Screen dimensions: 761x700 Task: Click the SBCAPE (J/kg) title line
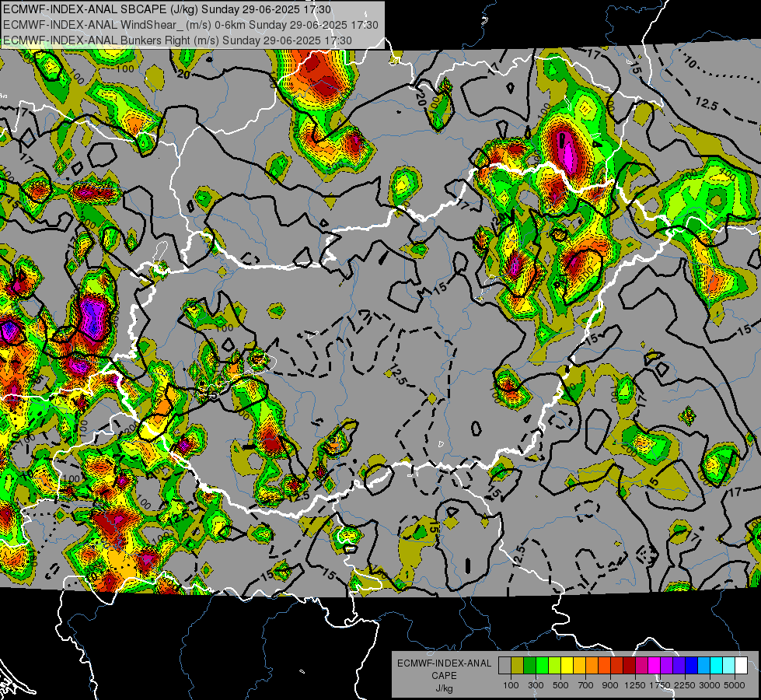[x=167, y=9]
